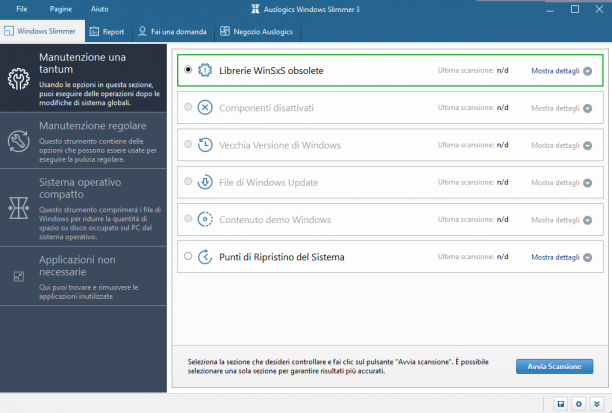The image size is (612, 413).
Task: Click the double-chevron icon in status bar
Action: [597, 404]
